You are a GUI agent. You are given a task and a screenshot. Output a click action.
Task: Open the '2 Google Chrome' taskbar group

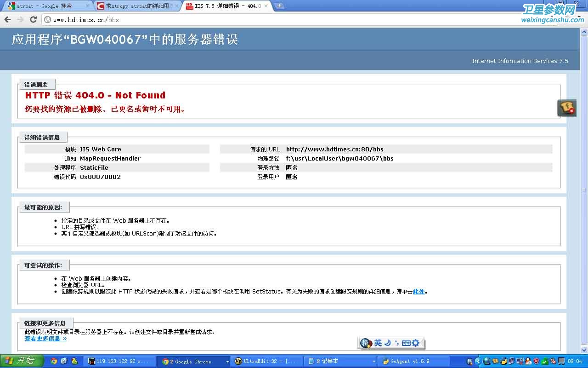(x=193, y=362)
